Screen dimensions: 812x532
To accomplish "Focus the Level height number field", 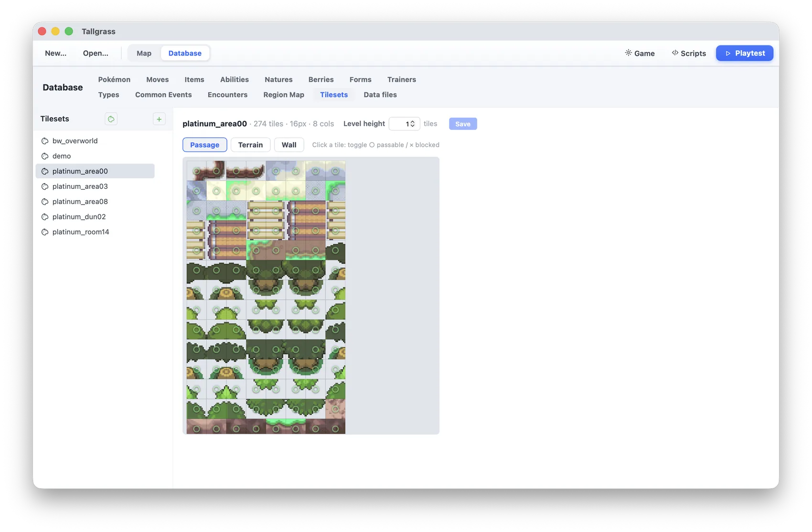I will [x=404, y=124].
